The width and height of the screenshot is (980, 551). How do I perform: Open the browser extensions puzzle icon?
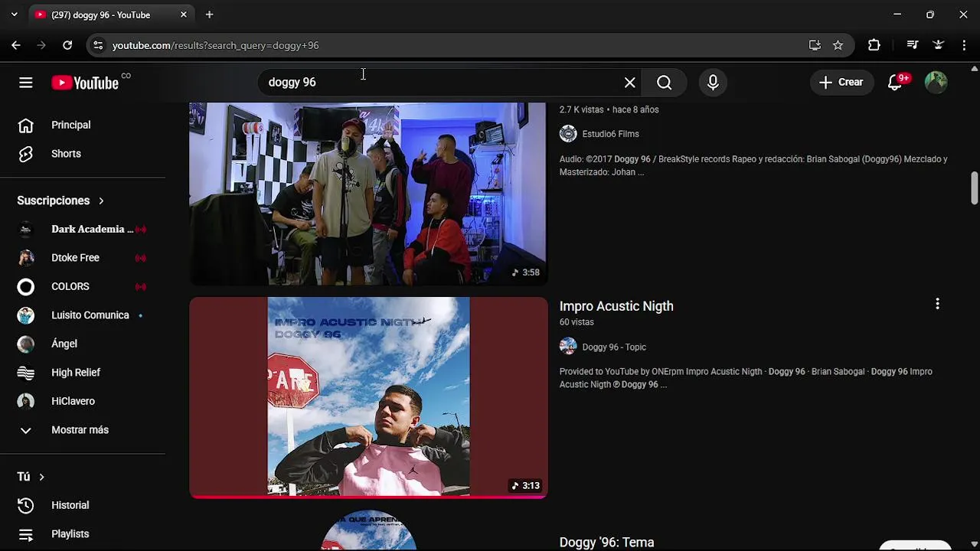[x=874, y=45]
